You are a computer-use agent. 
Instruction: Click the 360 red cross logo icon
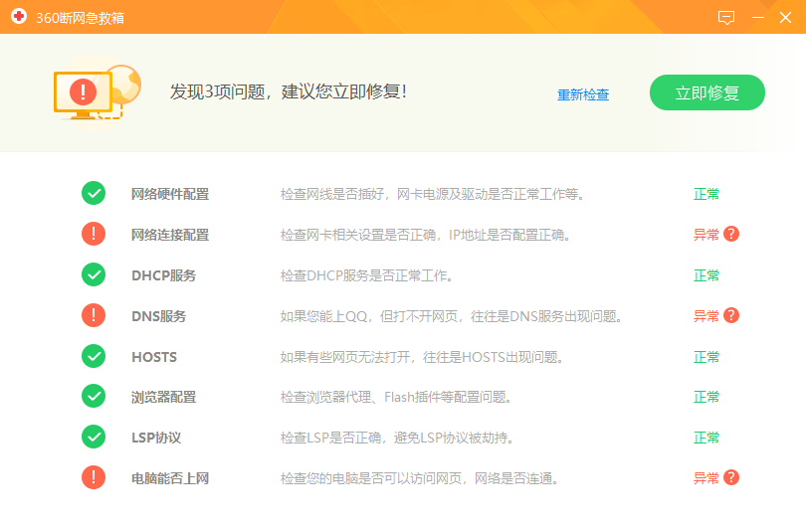19,17
